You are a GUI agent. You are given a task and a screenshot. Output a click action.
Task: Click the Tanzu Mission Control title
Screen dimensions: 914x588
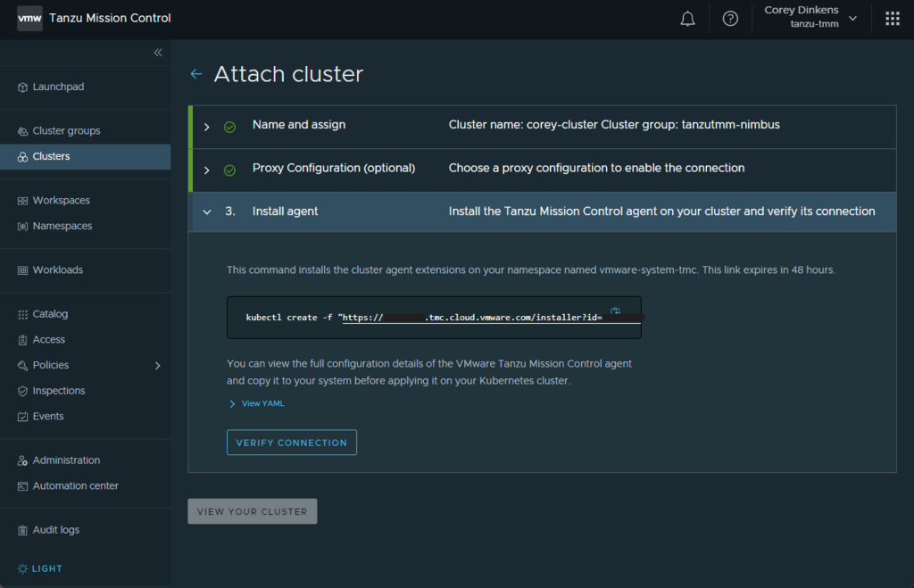[110, 18]
